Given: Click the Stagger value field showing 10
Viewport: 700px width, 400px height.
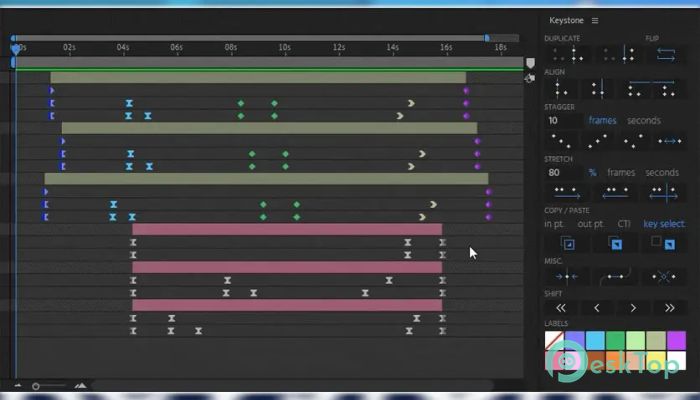Looking at the screenshot, I should pyautogui.click(x=563, y=121).
